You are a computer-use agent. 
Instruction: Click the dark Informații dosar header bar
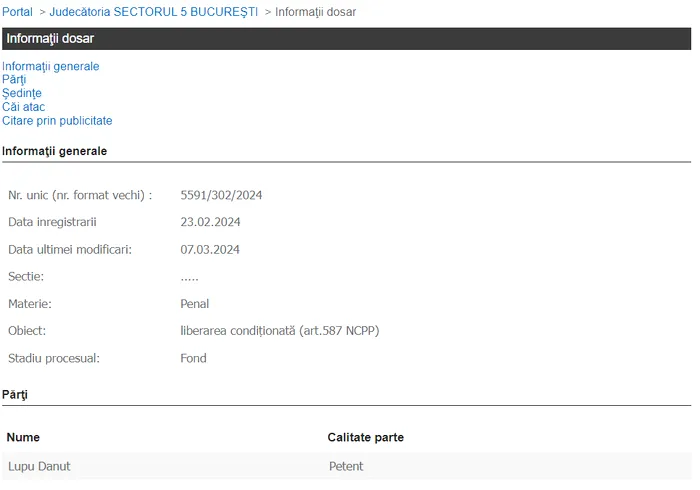pos(346,39)
